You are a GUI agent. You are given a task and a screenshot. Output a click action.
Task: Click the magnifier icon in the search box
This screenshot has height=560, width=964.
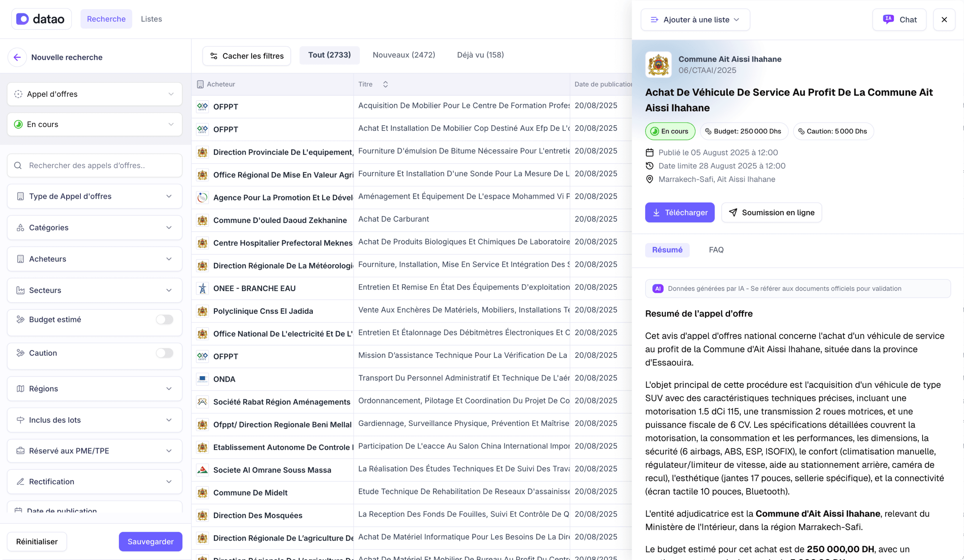[x=18, y=165]
